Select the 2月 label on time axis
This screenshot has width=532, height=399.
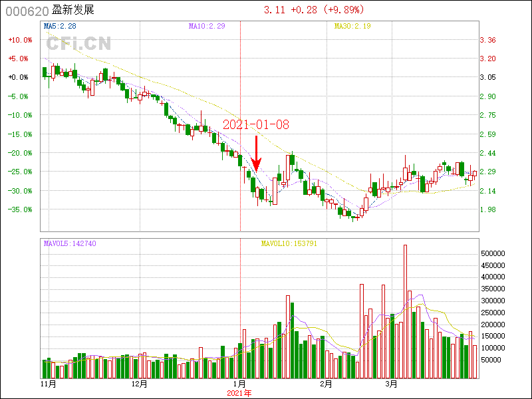point(325,384)
